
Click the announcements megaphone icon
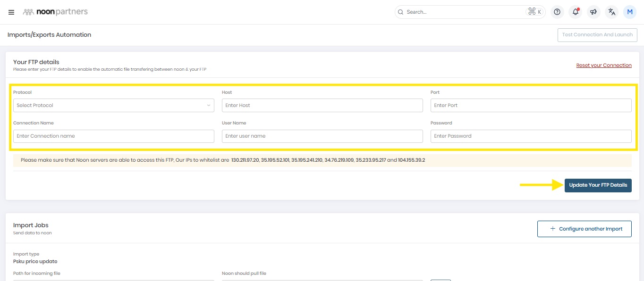[593, 12]
